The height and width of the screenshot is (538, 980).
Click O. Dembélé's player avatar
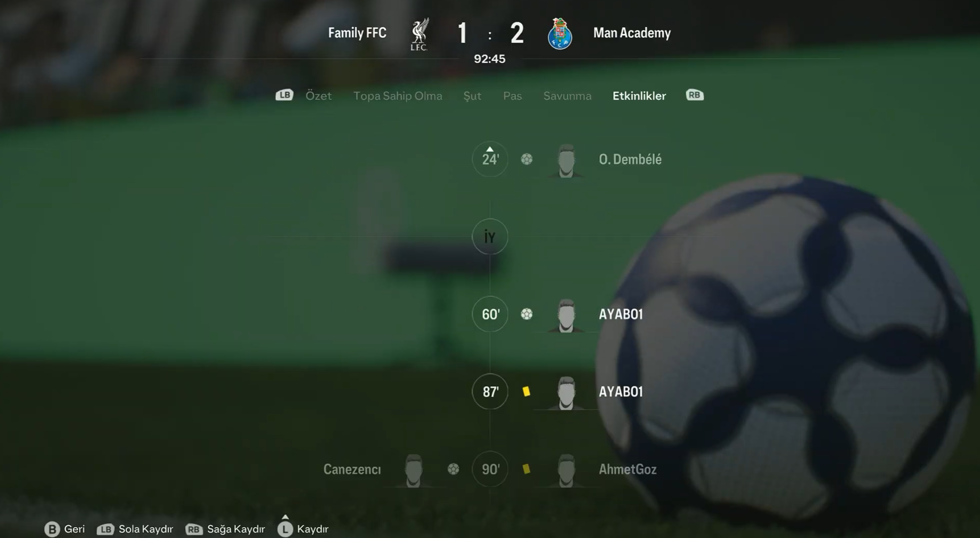(x=566, y=161)
